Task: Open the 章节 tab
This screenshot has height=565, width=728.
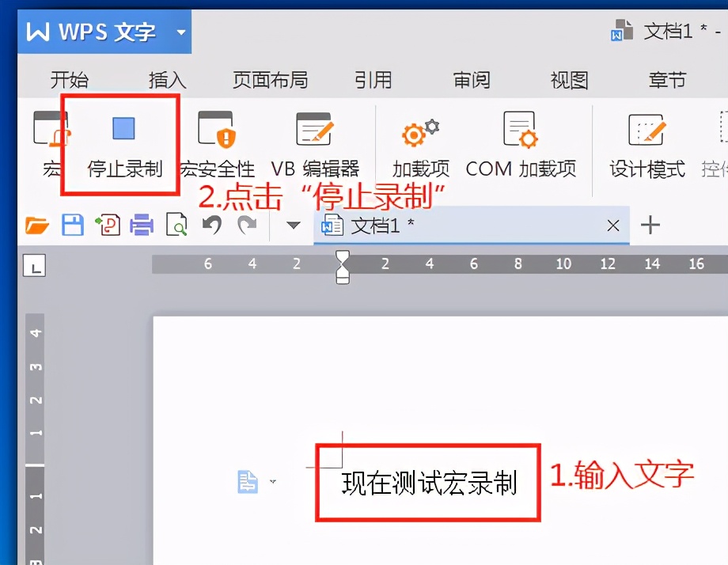Action: point(667,80)
